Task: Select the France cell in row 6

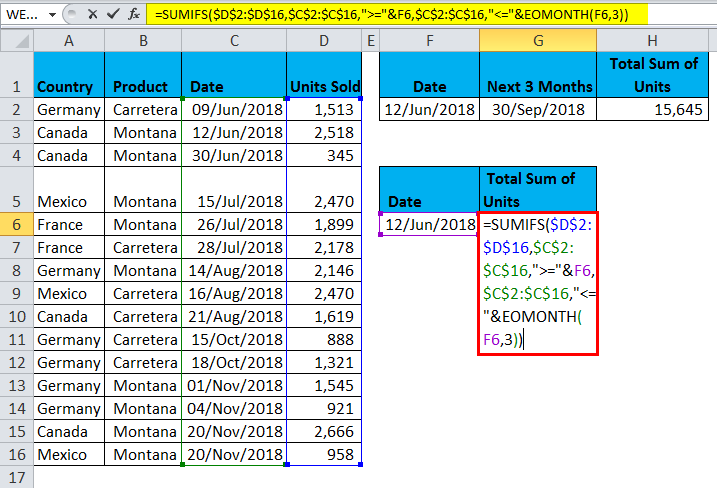Action: pos(69,224)
